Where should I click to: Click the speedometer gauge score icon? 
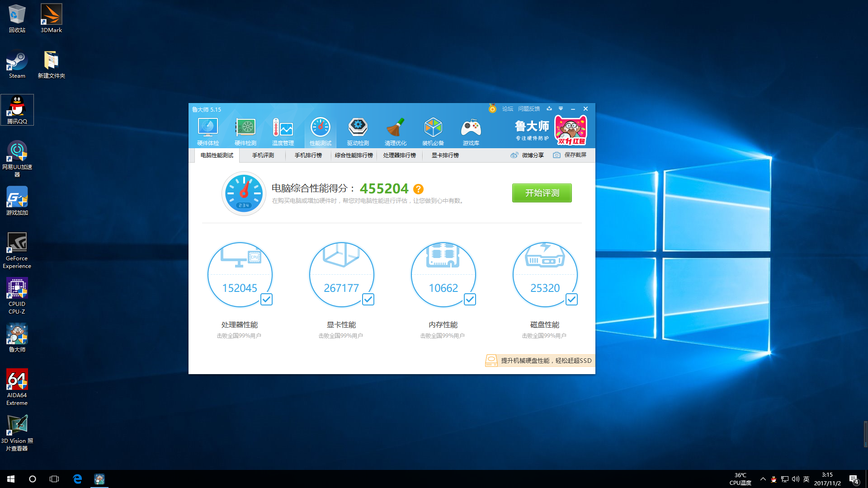click(244, 193)
